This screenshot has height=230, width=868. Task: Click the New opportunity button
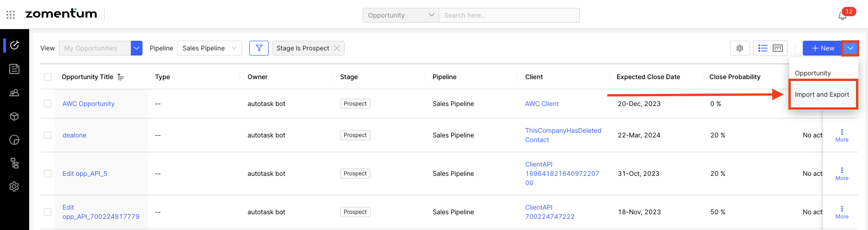(822, 48)
